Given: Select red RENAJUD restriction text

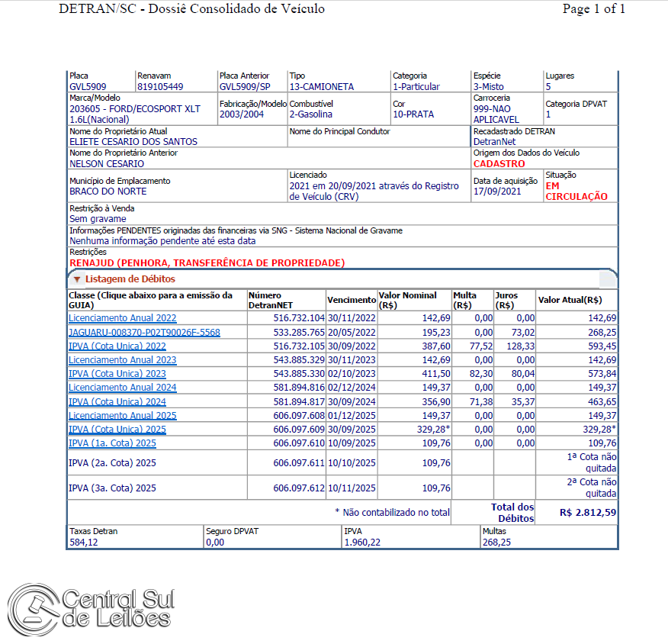Looking at the screenshot, I should pyautogui.click(x=207, y=263).
